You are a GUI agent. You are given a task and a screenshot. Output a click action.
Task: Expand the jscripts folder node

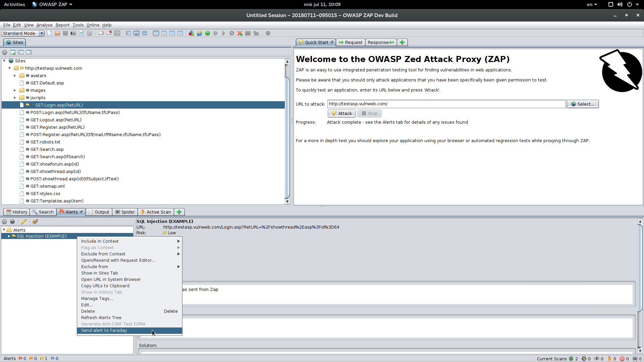click(x=15, y=98)
